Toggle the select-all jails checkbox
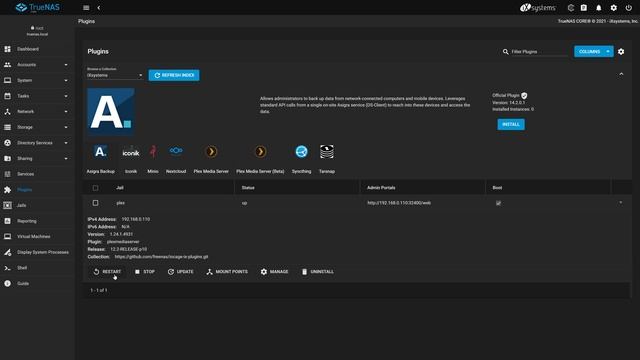Image resolution: width=640 pixels, height=360 pixels. (96, 188)
